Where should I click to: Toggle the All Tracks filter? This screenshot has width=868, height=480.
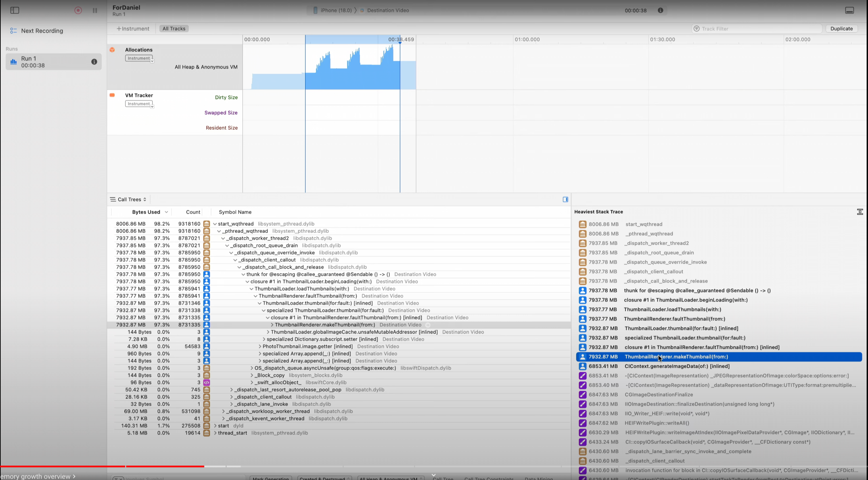174,29
